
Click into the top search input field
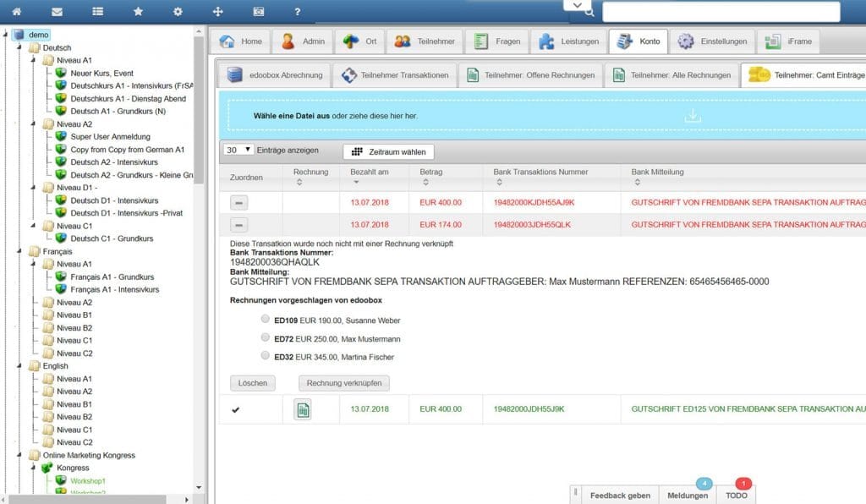click(x=721, y=12)
